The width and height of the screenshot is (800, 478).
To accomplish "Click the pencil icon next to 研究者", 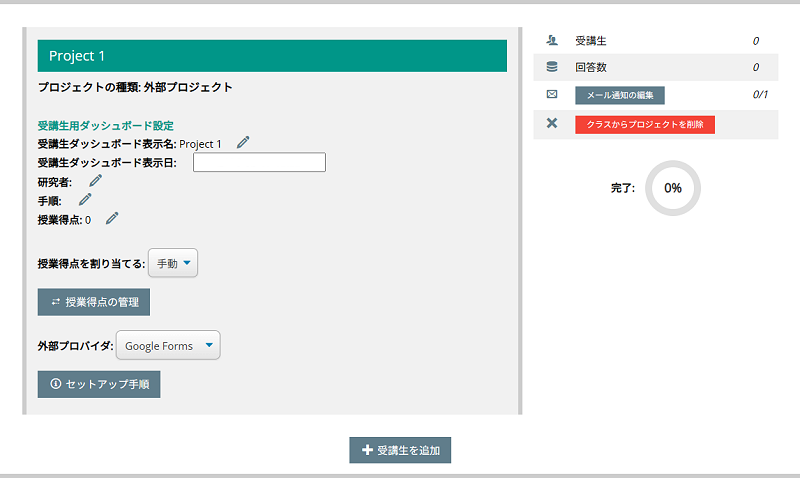I will 96,181.
